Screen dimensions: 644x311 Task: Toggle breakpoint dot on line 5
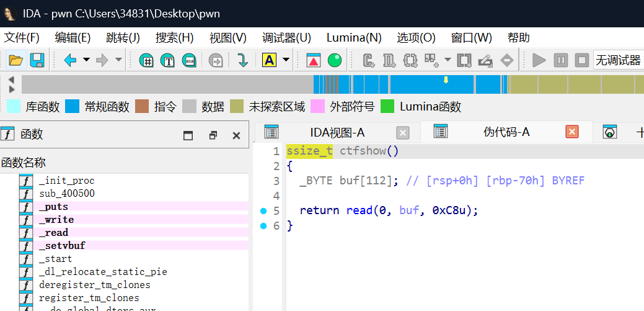pos(263,211)
